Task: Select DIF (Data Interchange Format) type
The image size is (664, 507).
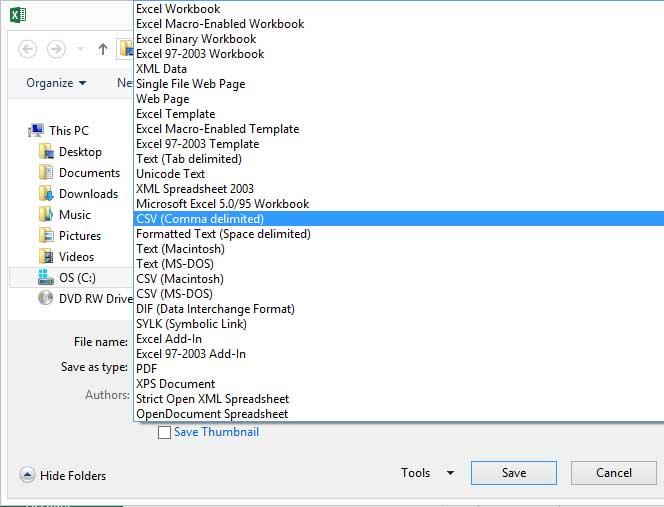Action: coord(398,309)
